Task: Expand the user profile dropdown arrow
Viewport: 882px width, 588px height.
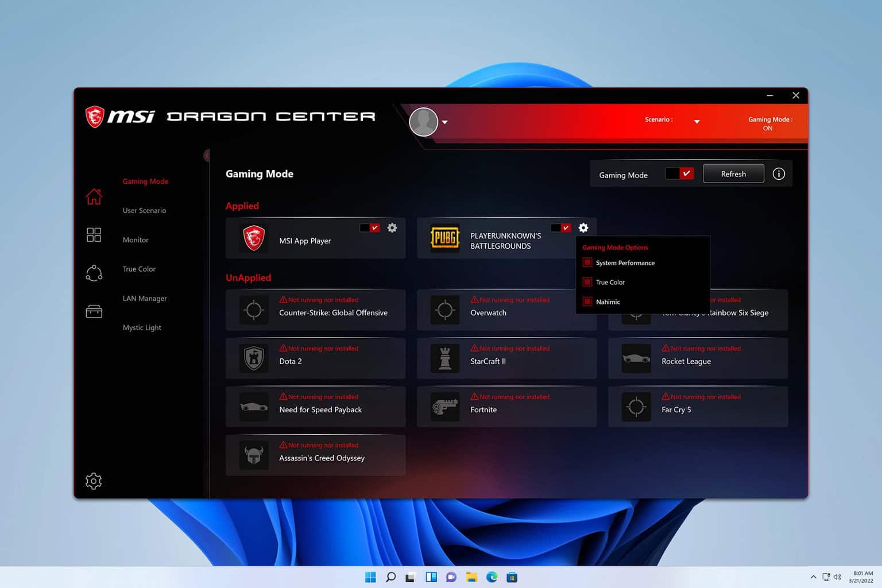Action: (444, 122)
